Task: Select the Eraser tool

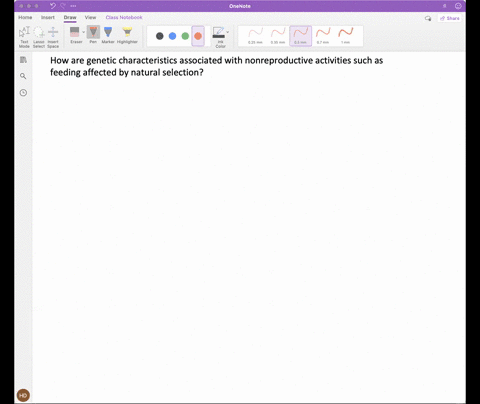Action: [x=75, y=35]
